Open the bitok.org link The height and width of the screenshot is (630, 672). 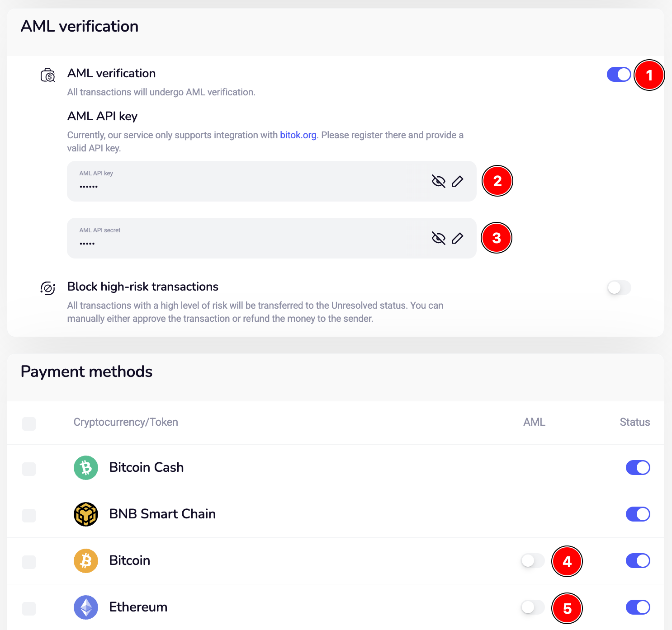(x=298, y=135)
